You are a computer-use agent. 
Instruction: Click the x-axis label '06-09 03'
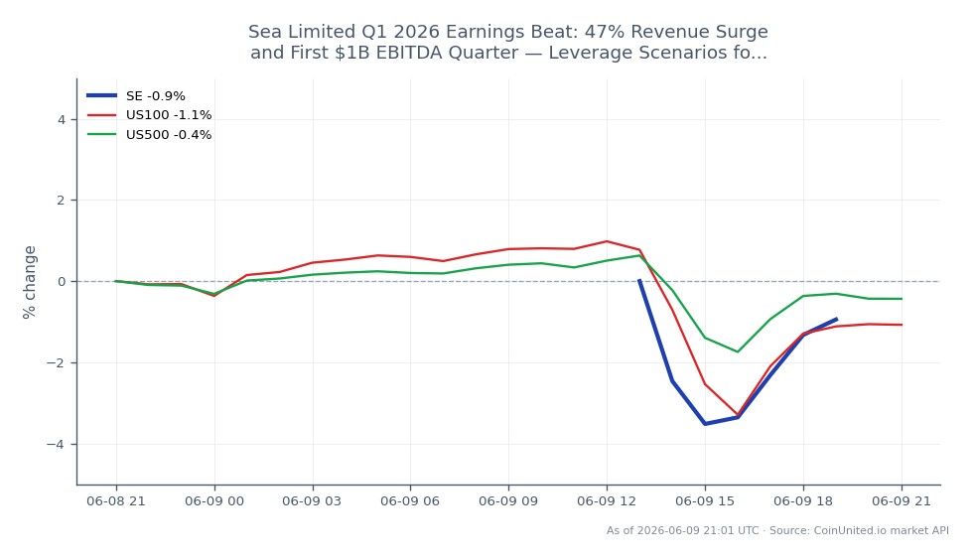pyautogui.click(x=312, y=501)
